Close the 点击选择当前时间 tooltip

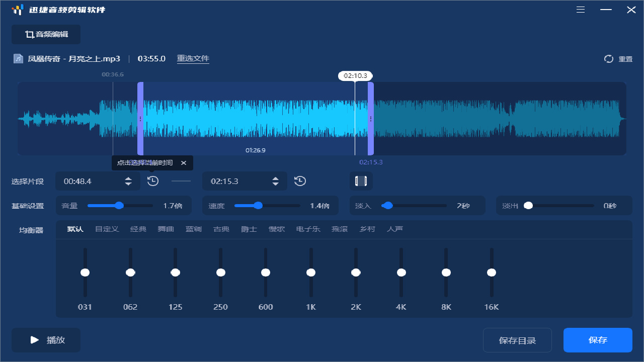[184, 162]
